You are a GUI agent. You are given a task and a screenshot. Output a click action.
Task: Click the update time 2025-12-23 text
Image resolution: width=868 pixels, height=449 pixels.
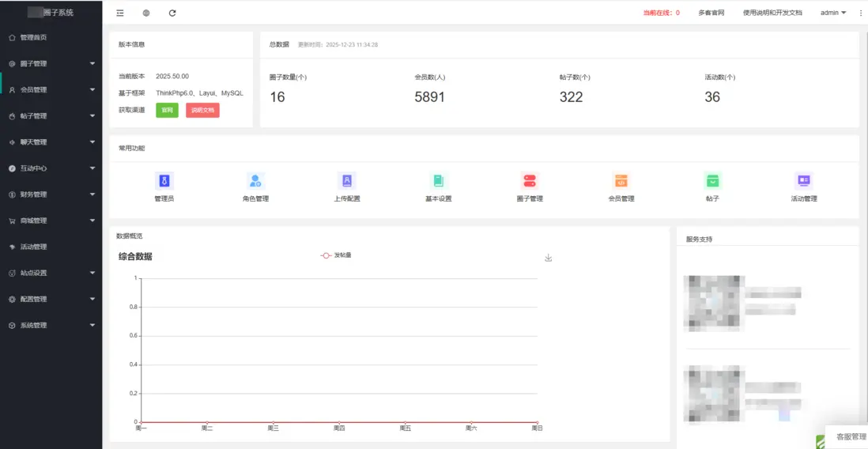pos(338,44)
